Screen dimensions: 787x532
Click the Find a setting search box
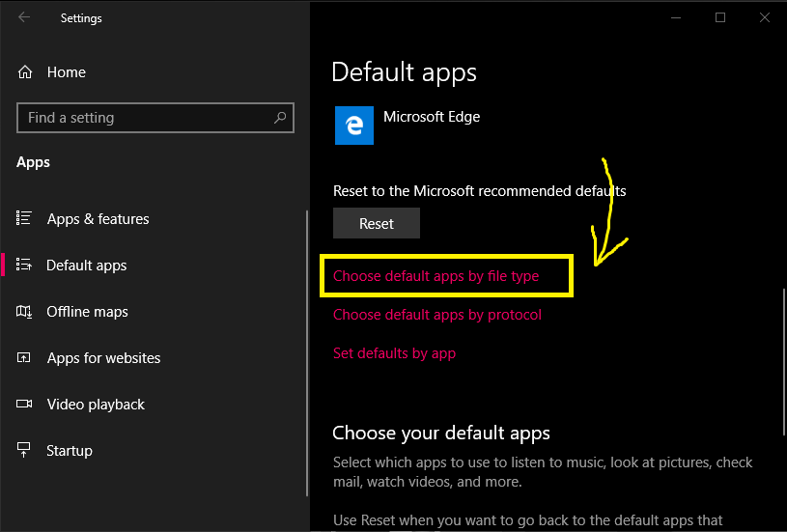pos(155,118)
